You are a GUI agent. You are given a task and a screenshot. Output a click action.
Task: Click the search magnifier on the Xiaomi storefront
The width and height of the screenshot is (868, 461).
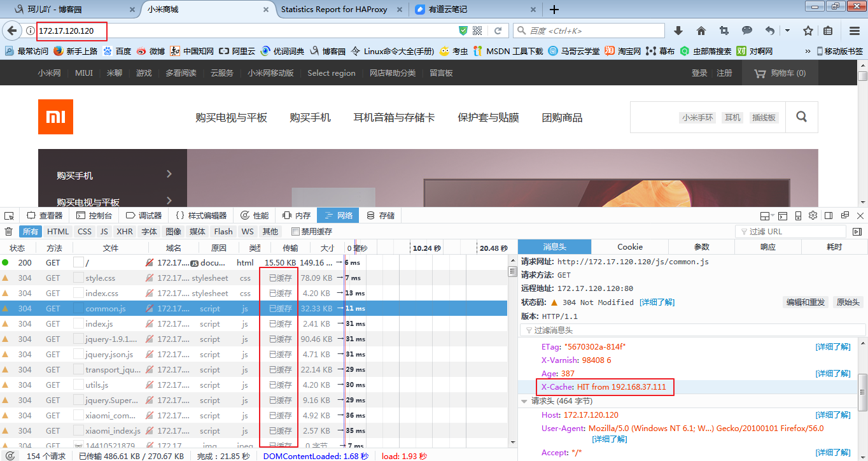tap(801, 117)
